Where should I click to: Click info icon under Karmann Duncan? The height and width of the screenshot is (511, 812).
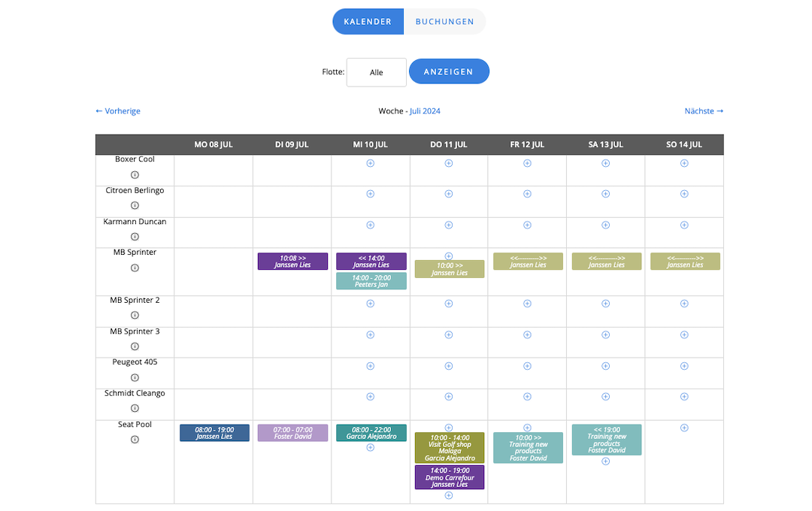(135, 237)
